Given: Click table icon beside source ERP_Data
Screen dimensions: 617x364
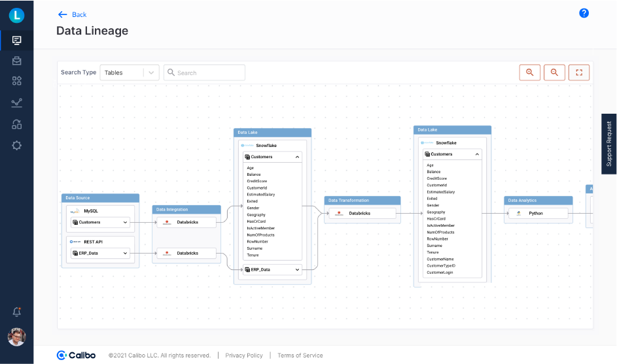Looking at the screenshot, I should (x=75, y=253).
